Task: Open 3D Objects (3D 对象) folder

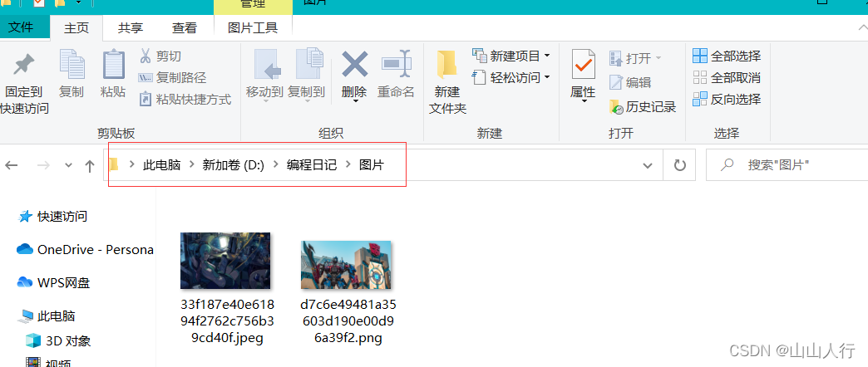Action: pos(58,340)
